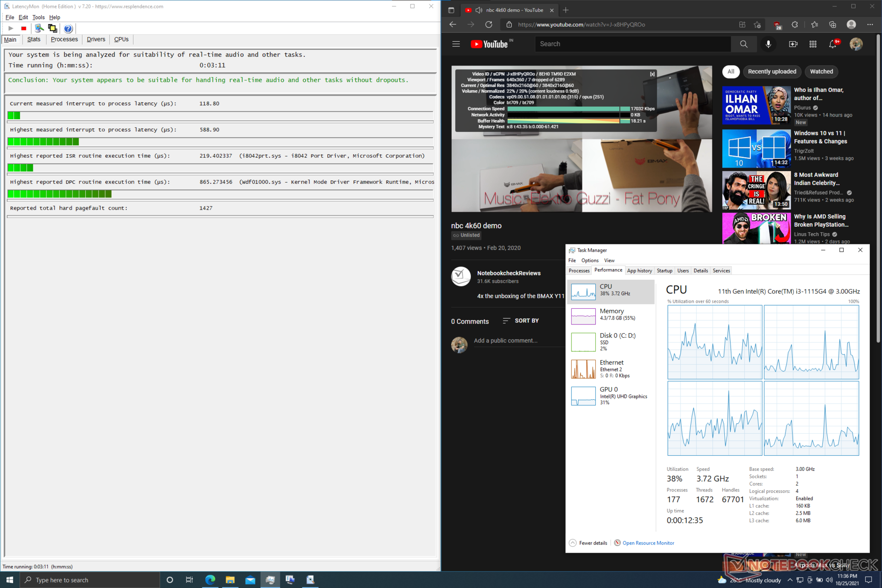Open Windows 10 vs 11 video thumbnail
This screenshot has height=588, width=882.
click(757, 148)
